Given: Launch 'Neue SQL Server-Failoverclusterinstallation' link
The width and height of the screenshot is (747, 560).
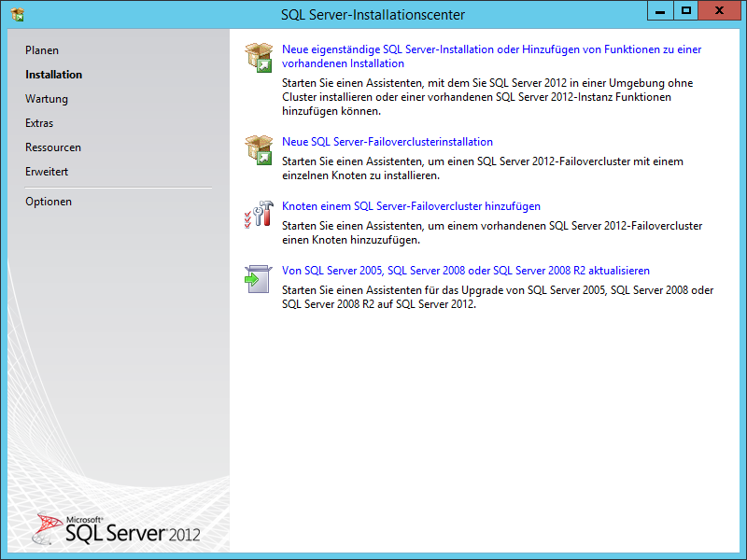Looking at the screenshot, I should (388, 142).
